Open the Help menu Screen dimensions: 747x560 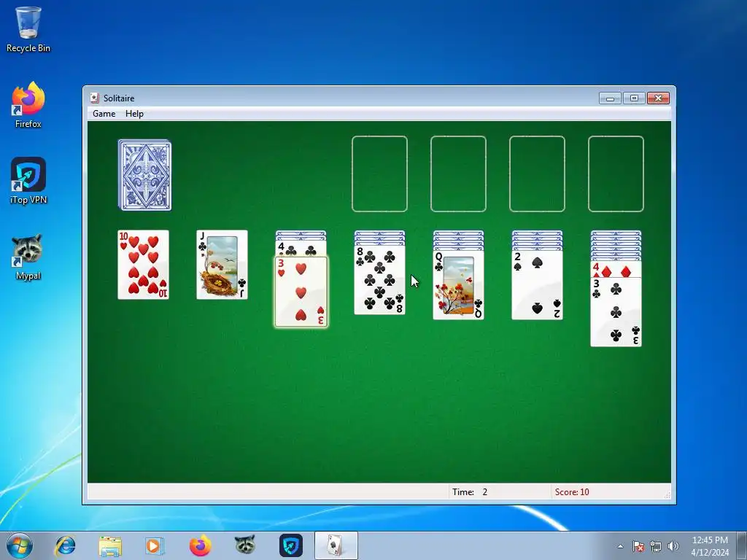(134, 113)
